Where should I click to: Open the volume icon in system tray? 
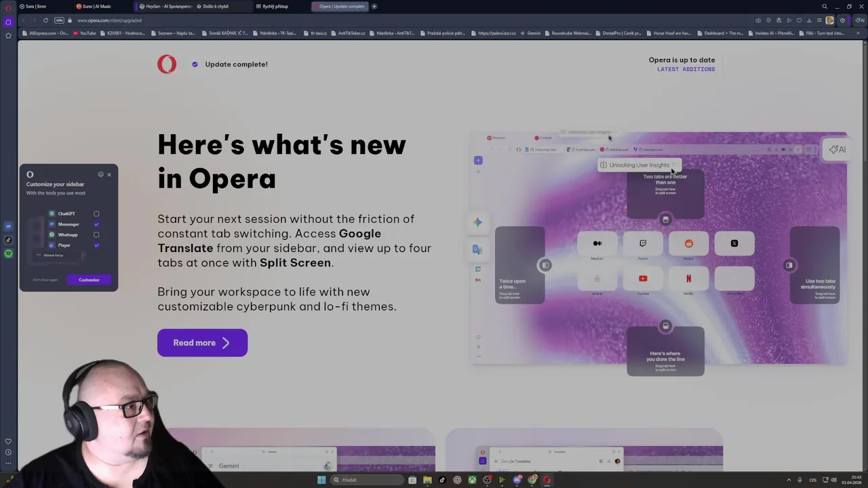833,480
